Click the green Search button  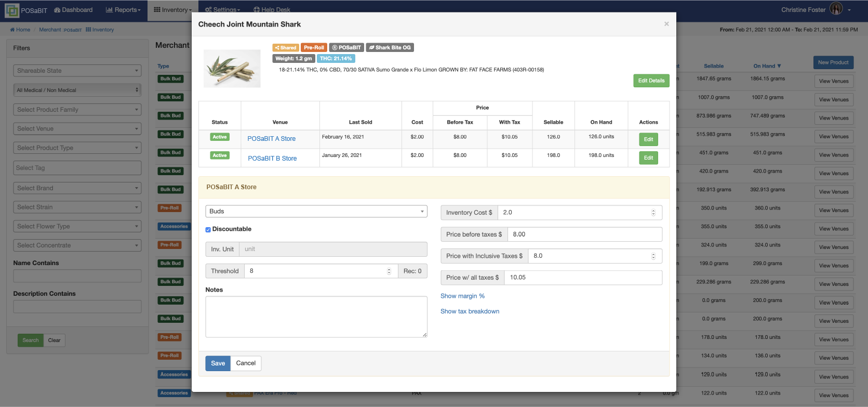[x=31, y=340]
